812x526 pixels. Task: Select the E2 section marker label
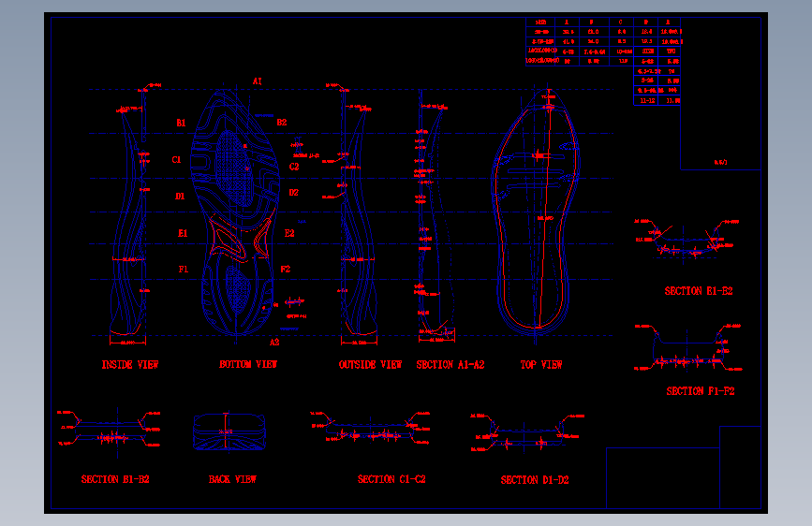point(289,233)
